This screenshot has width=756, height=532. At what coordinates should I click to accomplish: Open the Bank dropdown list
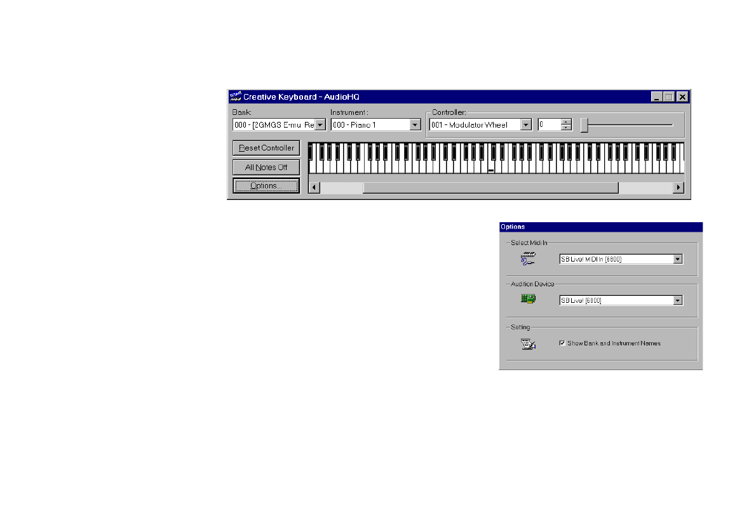320,125
